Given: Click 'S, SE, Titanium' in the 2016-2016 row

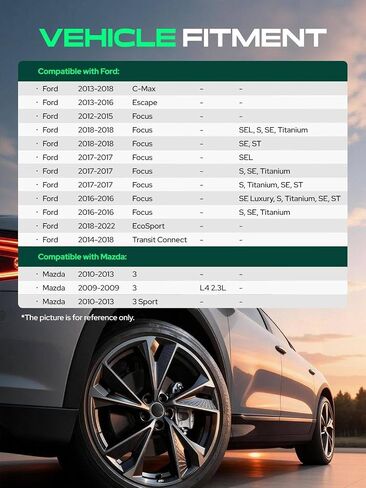Looking at the screenshot, I should click(264, 212).
